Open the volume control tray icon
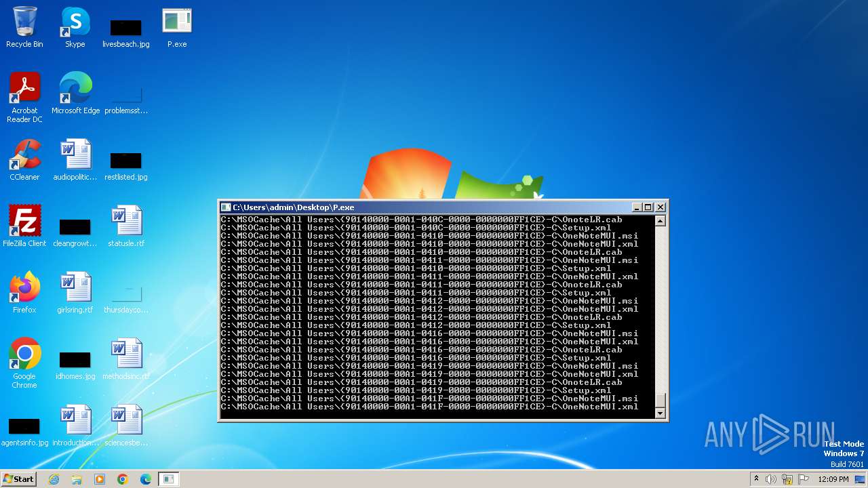The image size is (868, 488). coord(771,479)
